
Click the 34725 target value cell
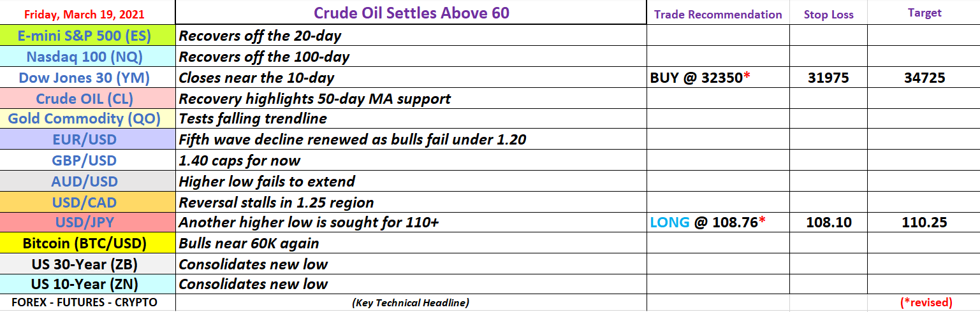pyautogui.click(x=924, y=78)
